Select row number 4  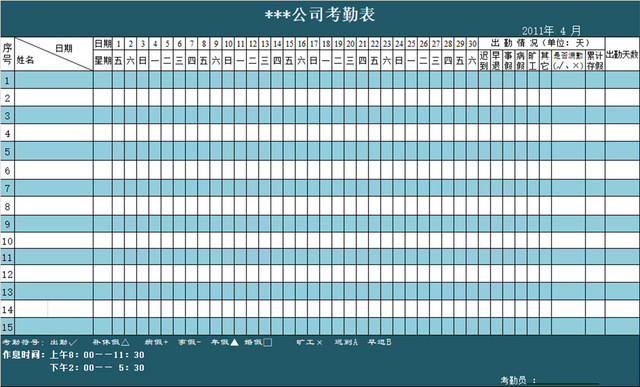[x=7, y=133]
